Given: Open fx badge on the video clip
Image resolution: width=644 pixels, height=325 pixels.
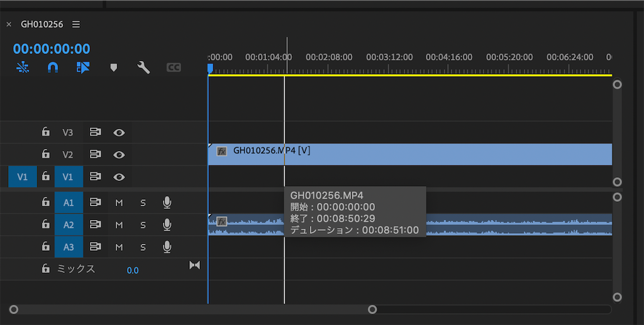Looking at the screenshot, I should (222, 151).
